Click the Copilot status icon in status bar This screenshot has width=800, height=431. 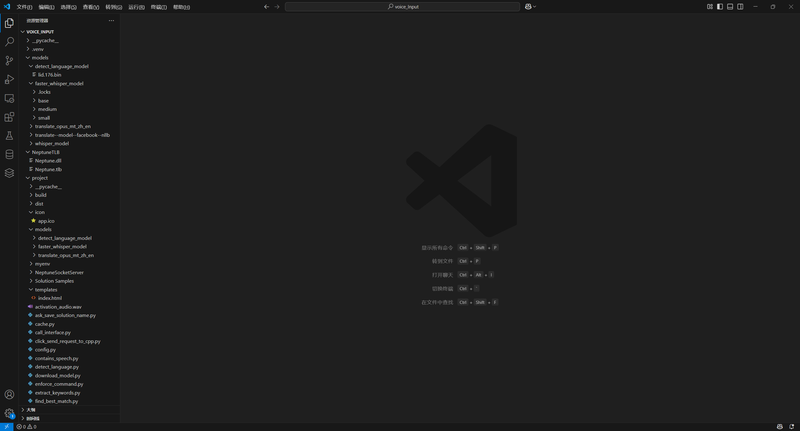[x=780, y=427]
